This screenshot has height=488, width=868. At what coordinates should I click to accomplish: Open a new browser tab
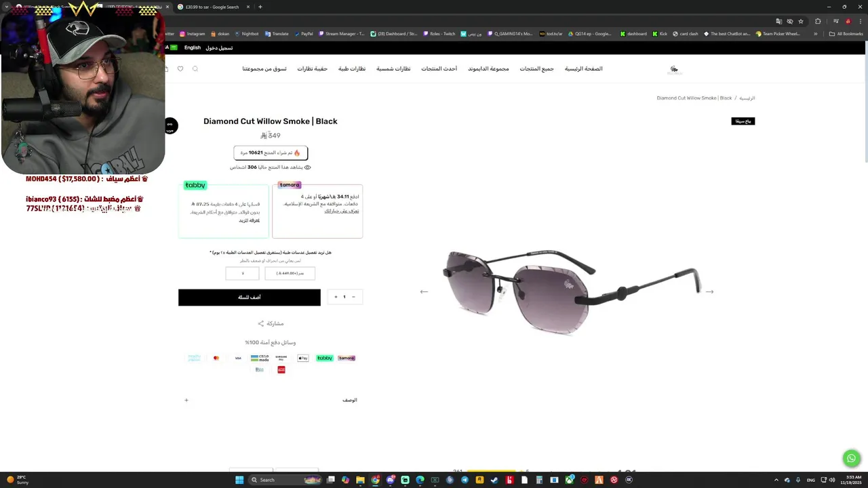(x=260, y=7)
